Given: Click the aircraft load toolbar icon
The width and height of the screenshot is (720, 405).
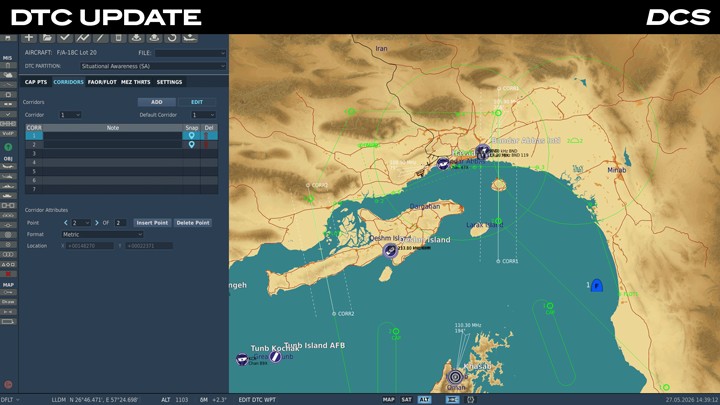Looking at the screenshot, I should tap(190, 38).
